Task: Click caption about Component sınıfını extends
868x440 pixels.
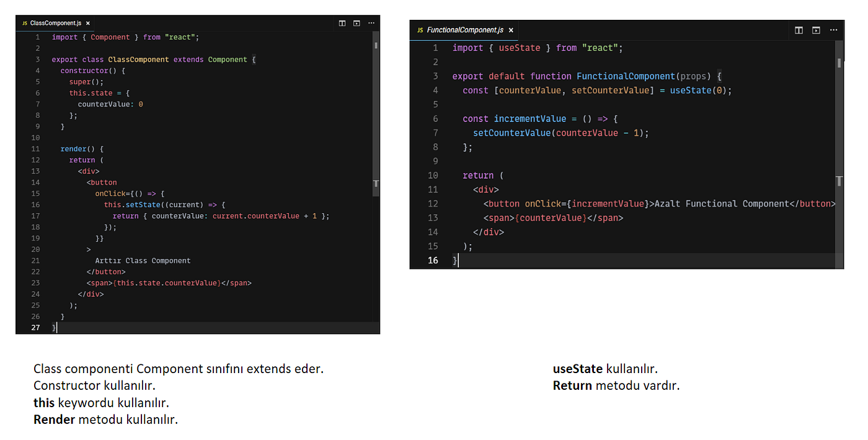Action: coord(179,369)
